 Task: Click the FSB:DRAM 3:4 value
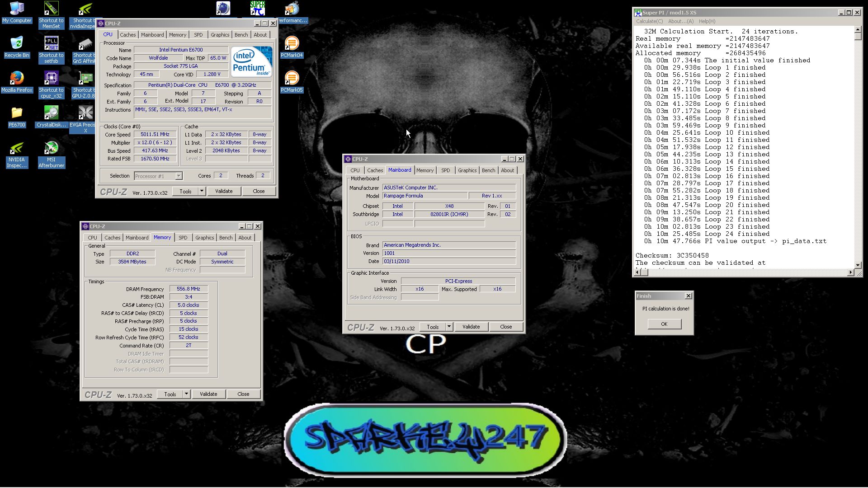(189, 297)
